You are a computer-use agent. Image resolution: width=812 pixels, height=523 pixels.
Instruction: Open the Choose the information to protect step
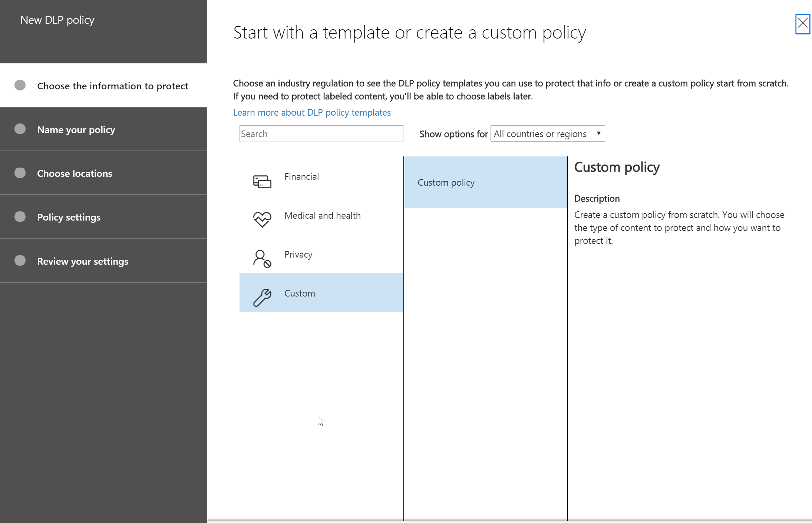pos(113,86)
